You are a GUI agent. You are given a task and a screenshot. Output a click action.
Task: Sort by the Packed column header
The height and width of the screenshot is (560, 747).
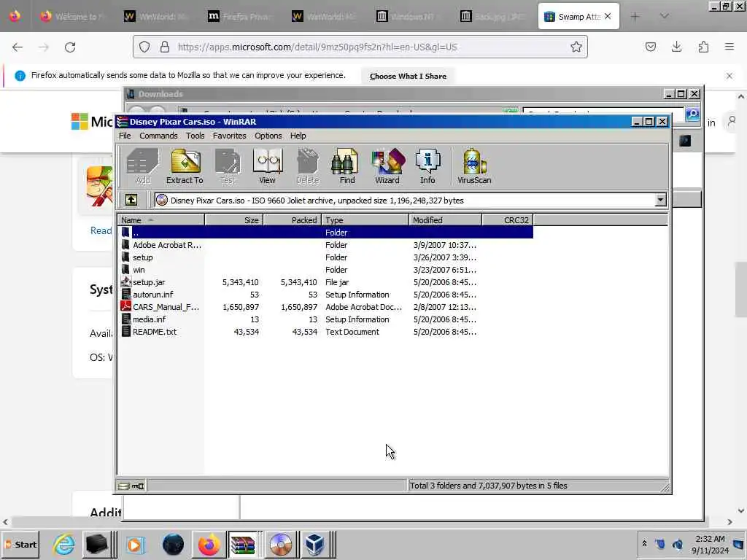click(x=293, y=220)
